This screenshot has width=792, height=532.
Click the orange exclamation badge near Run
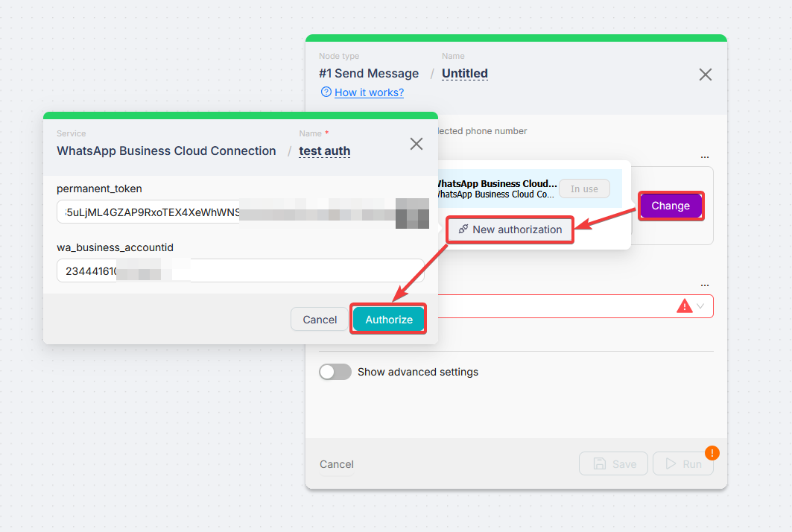pos(712,453)
